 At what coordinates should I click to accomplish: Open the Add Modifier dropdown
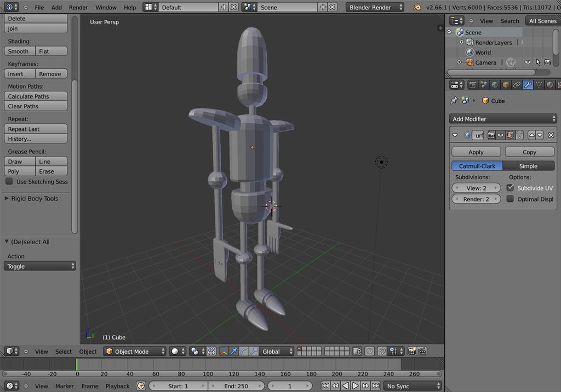pyautogui.click(x=503, y=119)
